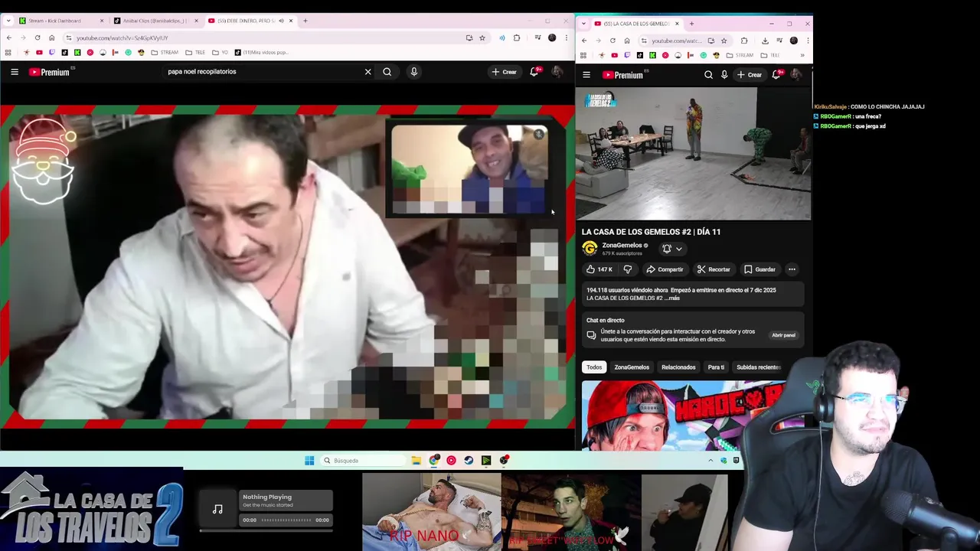Viewport: 980px width, 551px height.
Task: Bookmark this page with star in left browser
Action: (x=482, y=37)
